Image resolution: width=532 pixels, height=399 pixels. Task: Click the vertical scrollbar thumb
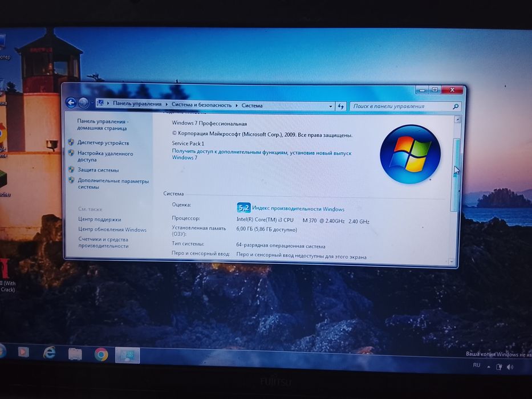456,175
